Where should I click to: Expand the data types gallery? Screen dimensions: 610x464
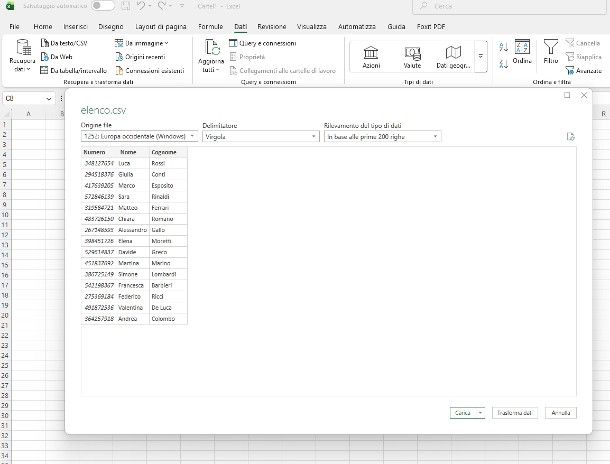[x=481, y=56]
